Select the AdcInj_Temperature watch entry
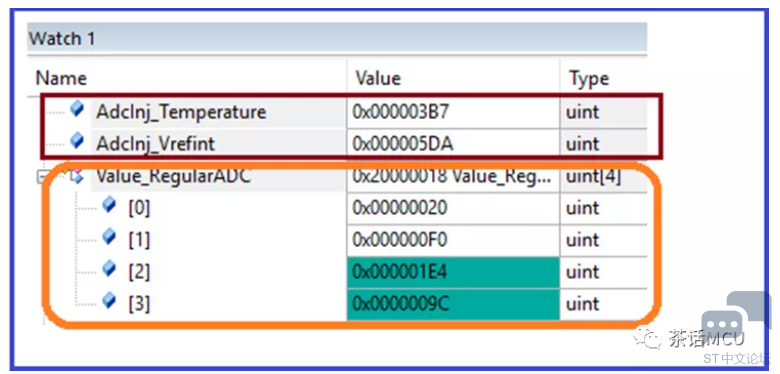The width and height of the screenshot is (780, 374). tap(181, 112)
